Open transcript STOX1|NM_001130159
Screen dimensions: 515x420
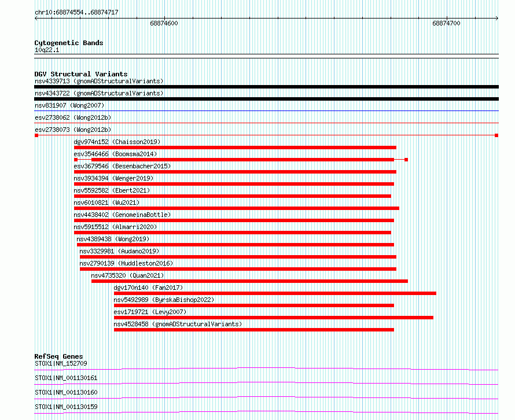click(x=66, y=407)
